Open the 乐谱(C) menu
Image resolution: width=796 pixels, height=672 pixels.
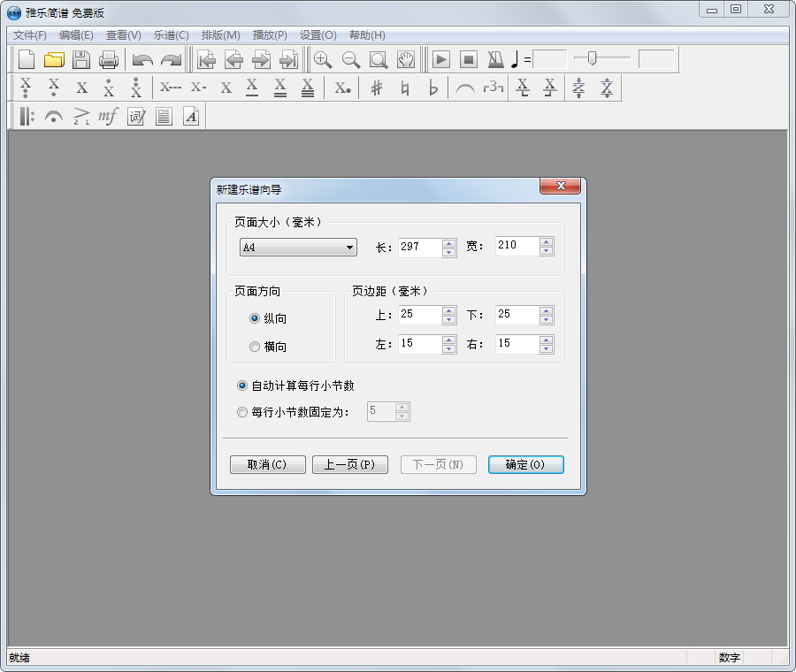tap(171, 34)
